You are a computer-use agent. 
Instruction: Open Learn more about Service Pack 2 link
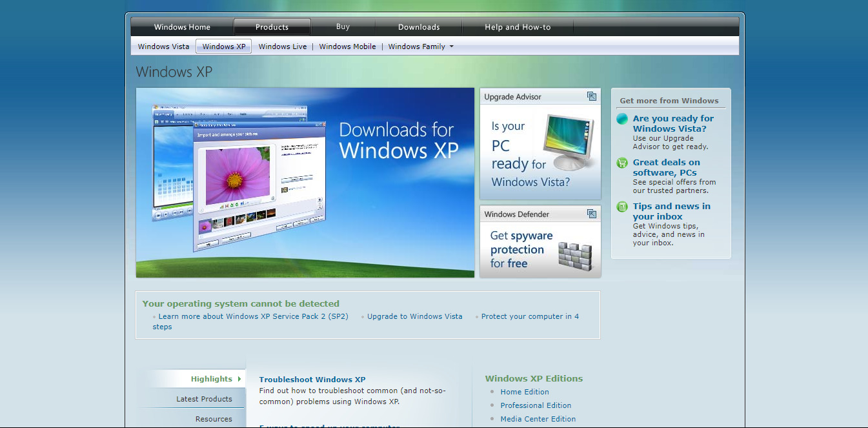(x=253, y=316)
